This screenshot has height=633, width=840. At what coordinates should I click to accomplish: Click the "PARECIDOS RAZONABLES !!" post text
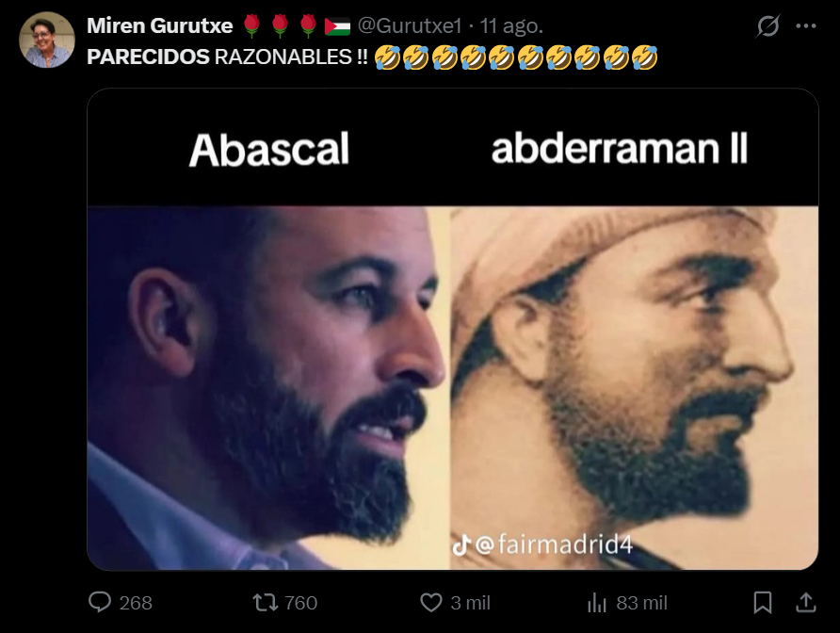tap(227, 57)
